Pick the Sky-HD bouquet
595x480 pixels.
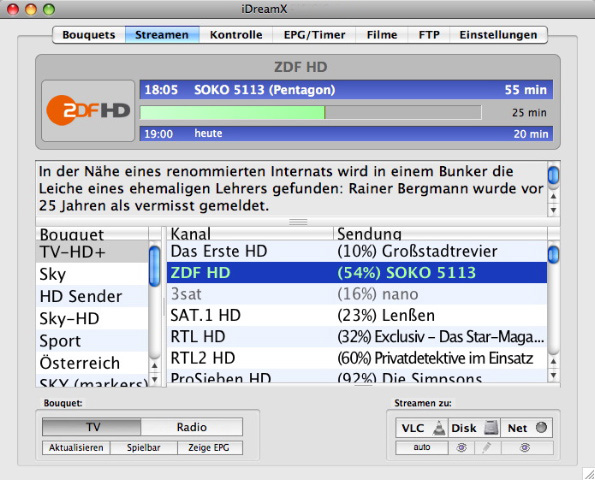[92, 318]
